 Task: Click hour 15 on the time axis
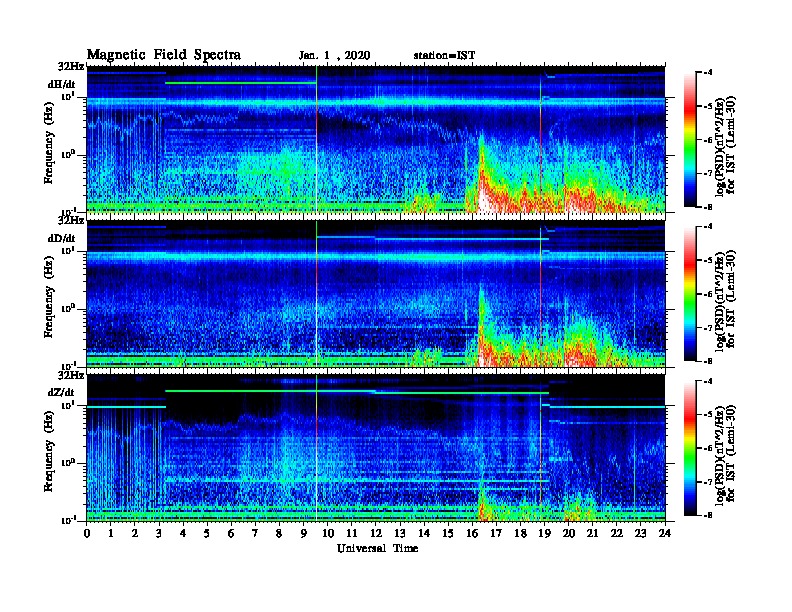(x=448, y=533)
